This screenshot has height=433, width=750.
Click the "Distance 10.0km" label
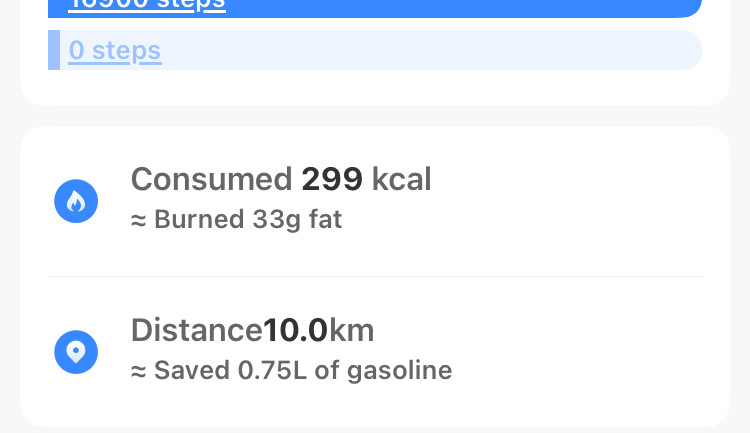pyautogui.click(x=252, y=329)
